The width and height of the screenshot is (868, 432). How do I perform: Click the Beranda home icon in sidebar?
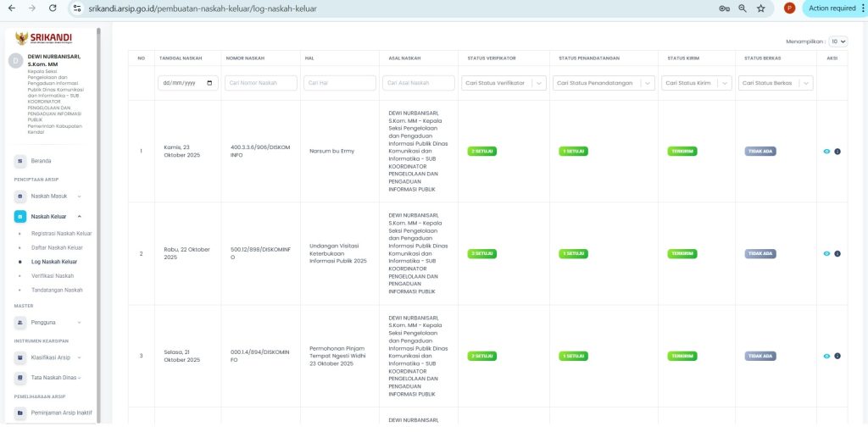(19, 160)
